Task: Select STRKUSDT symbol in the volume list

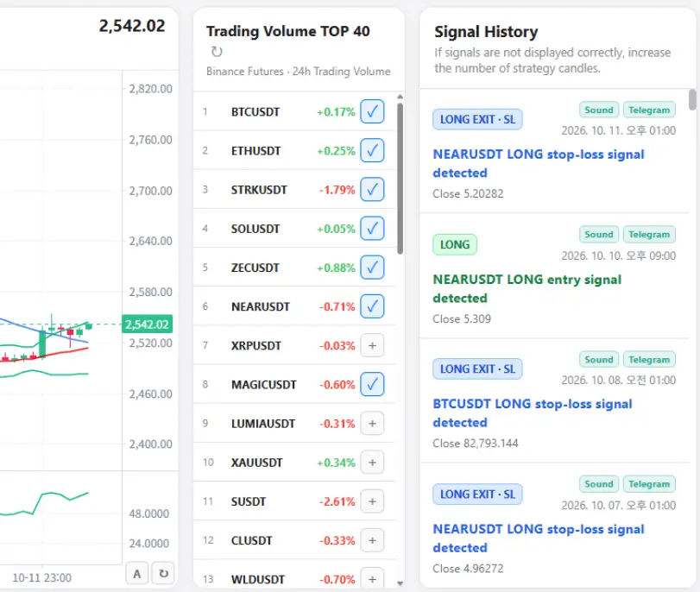Action: 259,190
